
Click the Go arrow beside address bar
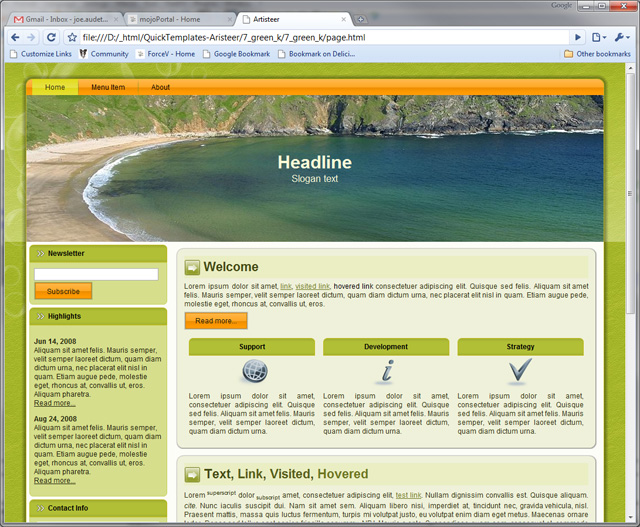click(577, 38)
